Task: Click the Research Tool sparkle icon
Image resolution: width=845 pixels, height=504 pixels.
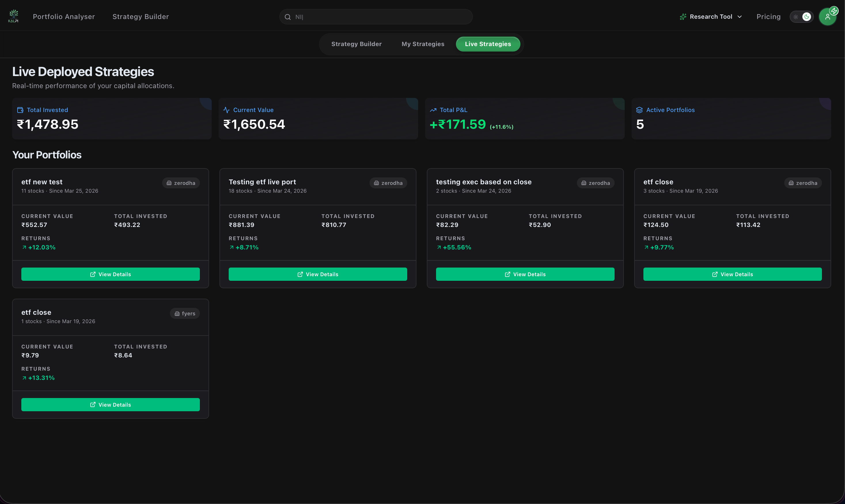Action: pos(683,17)
